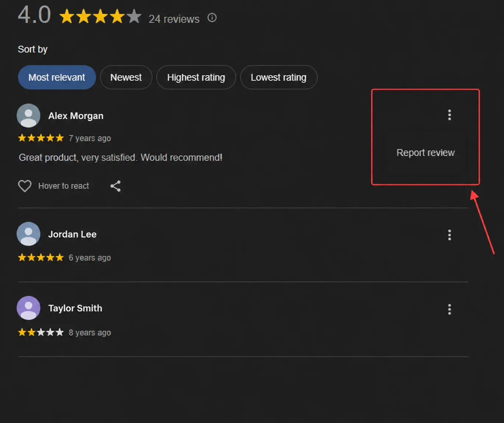
Task: Choose Report review from the menu
Action: pos(426,152)
